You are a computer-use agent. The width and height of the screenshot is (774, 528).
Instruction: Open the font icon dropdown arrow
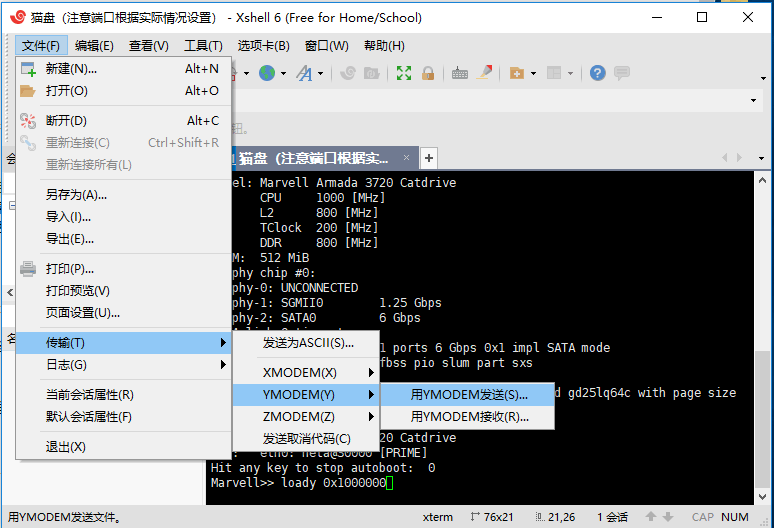(320, 73)
